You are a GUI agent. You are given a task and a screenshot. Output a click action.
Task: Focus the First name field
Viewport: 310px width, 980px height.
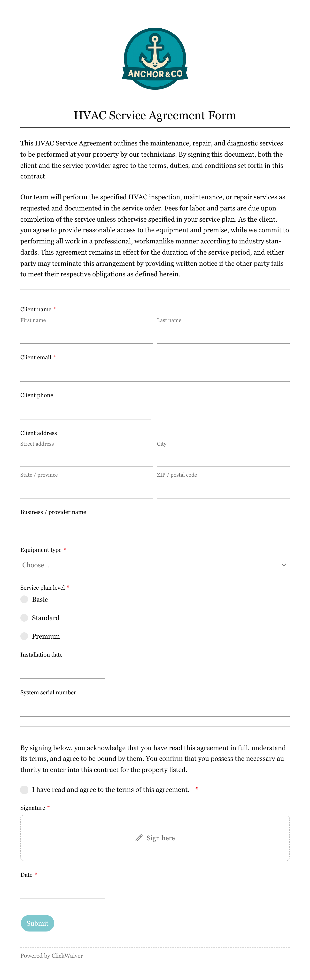point(87,335)
